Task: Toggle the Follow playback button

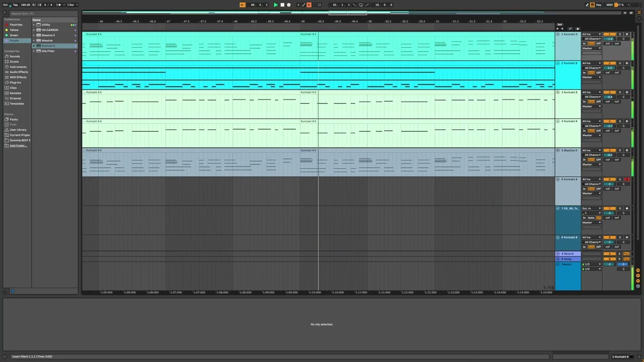Action: click(x=243, y=5)
